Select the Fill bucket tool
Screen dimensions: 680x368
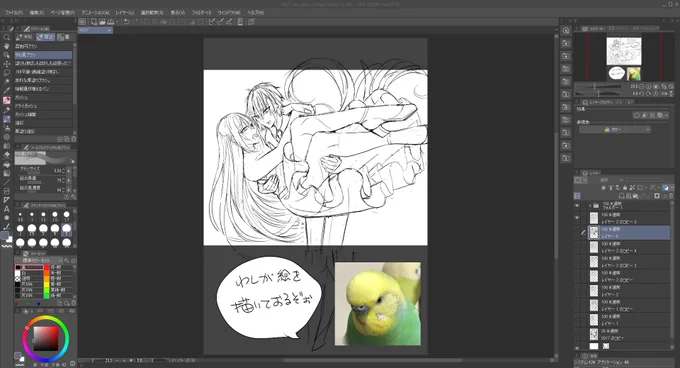[7, 164]
